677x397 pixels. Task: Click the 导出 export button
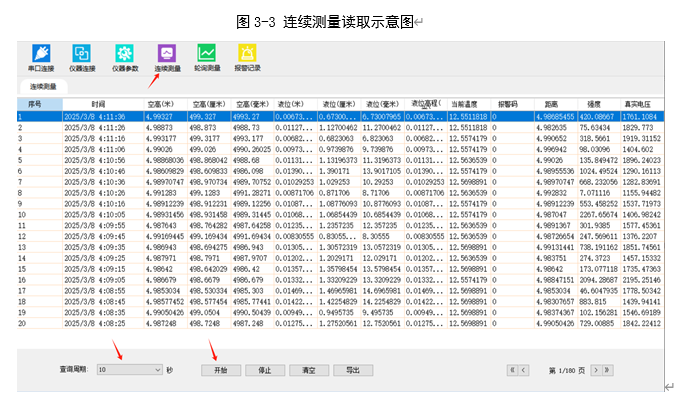[353, 370]
